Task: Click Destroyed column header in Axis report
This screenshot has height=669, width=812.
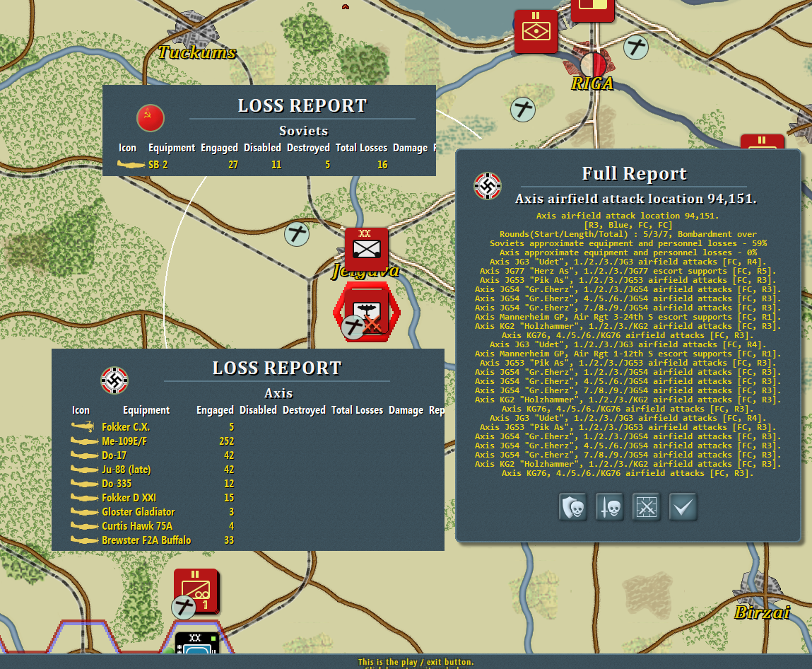Action: (304, 410)
